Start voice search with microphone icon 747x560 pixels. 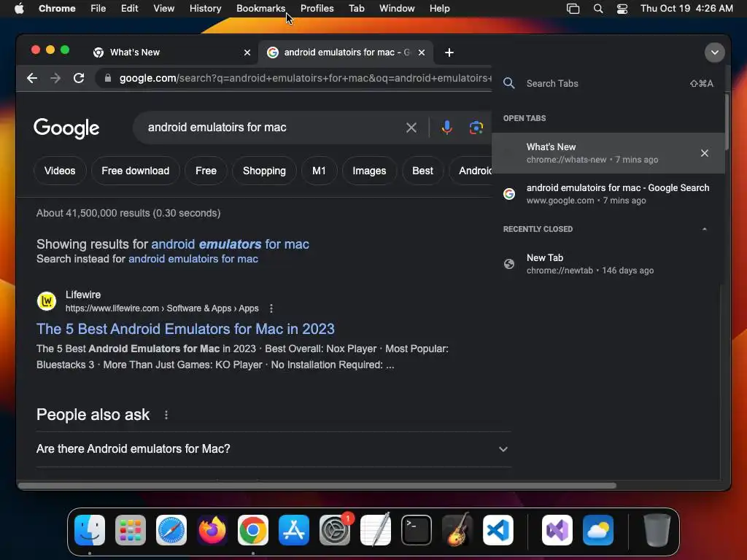(x=447, y=128)
